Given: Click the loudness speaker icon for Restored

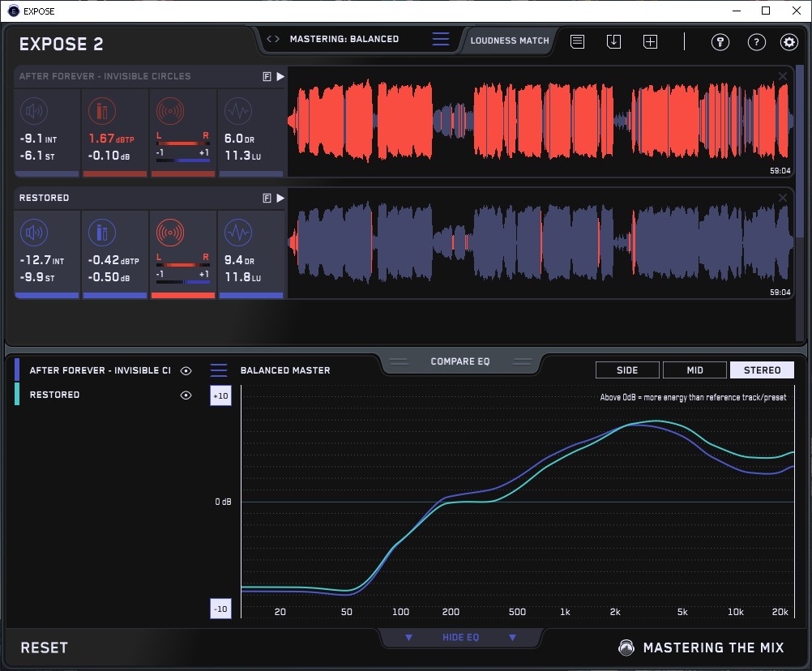Looking at the screenshot, I should (x=33, y=233).
